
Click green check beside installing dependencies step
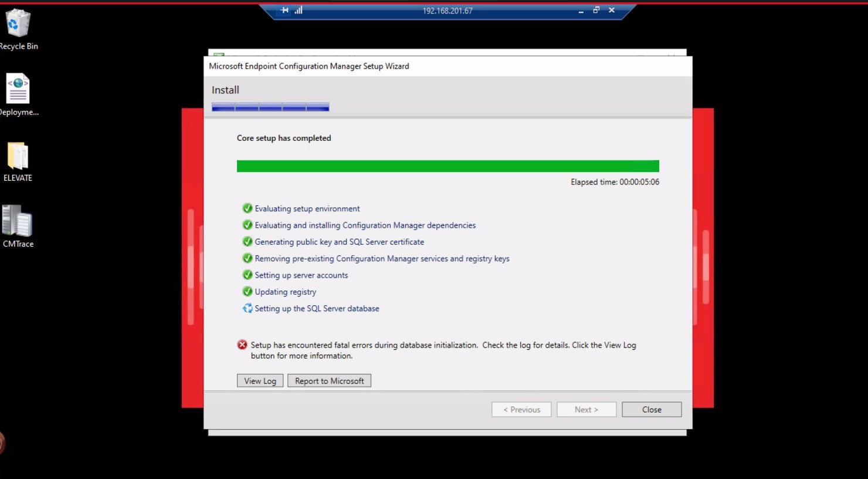(x=247, y=225)
